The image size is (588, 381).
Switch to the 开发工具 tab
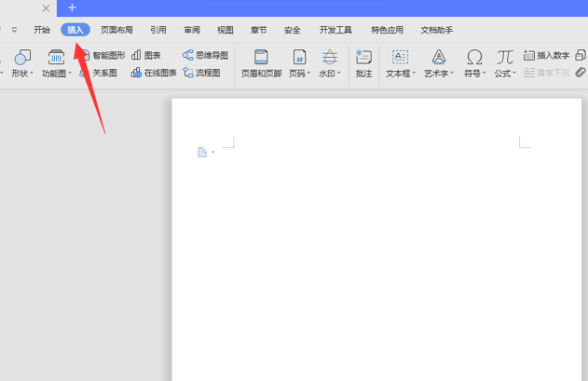tap(335, 30)
